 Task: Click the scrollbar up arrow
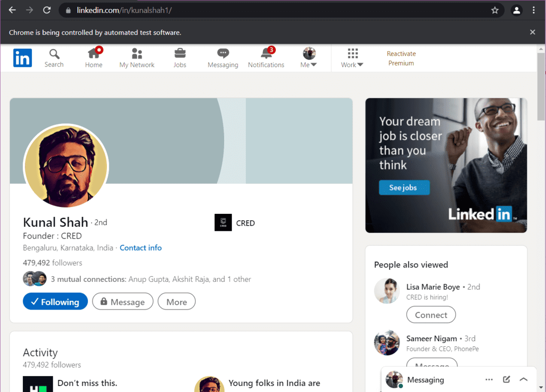[541, 49]
